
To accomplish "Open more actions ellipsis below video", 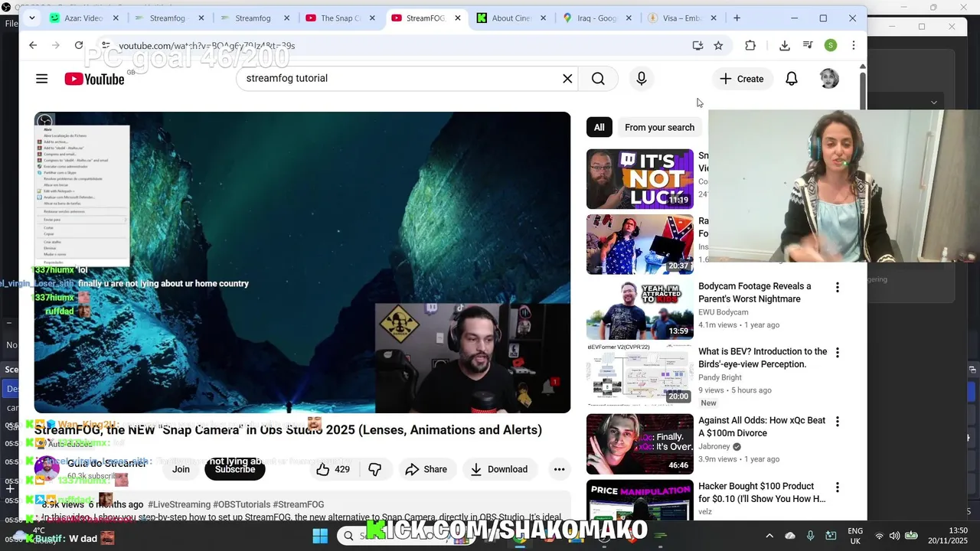I will click(559, 469).
